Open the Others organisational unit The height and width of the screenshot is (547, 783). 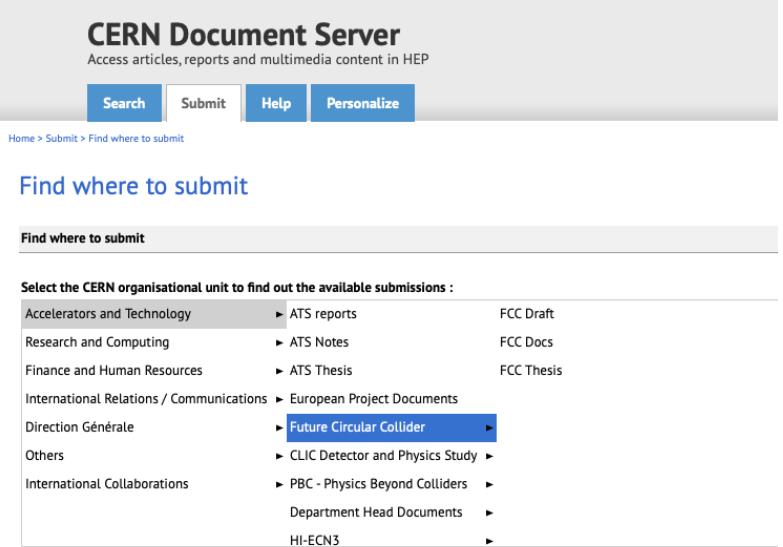click(45, 456)
